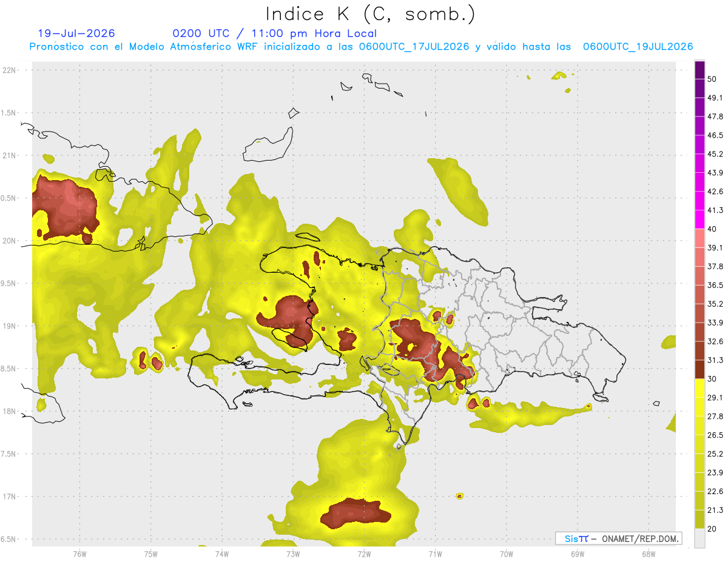Select the date text "19-Jul-2026"
728x562 pixels.
pos(76,33)
